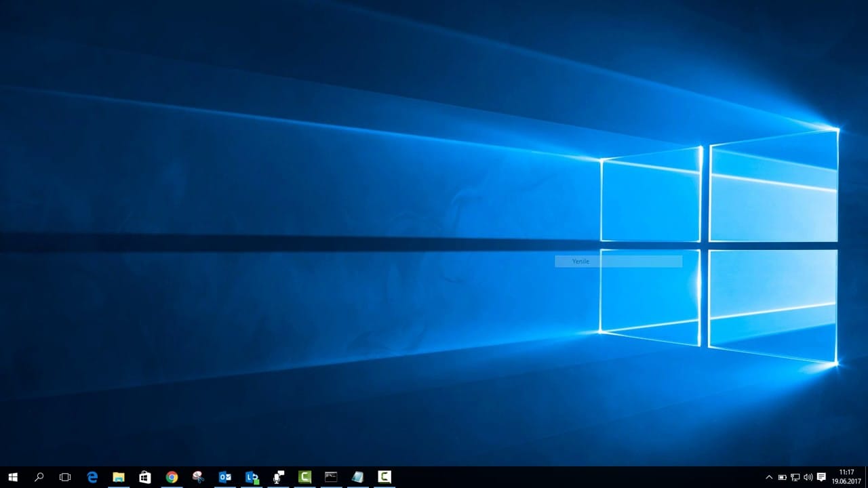Open Task View from the taskbar

65,477
